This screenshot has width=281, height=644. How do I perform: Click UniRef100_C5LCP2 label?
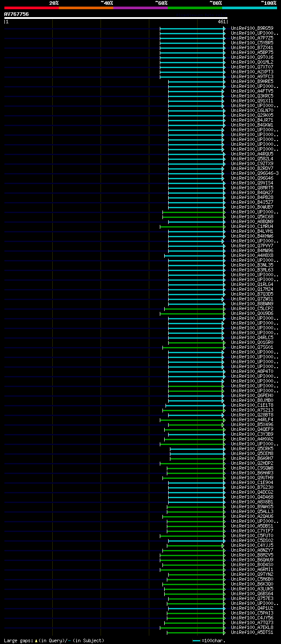click(x=252, y=309)
